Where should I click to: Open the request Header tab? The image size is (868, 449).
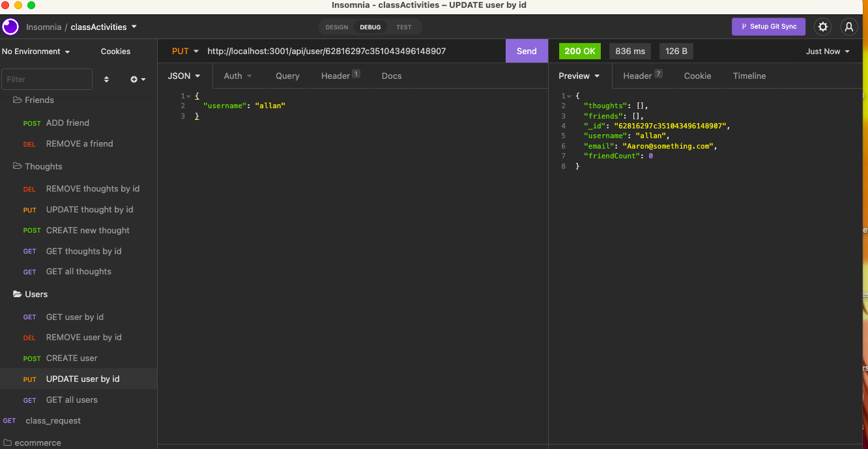coord(340,76)
